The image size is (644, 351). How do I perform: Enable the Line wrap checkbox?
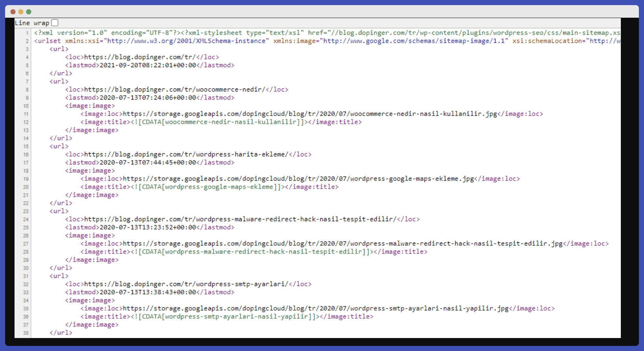[55, 23]
